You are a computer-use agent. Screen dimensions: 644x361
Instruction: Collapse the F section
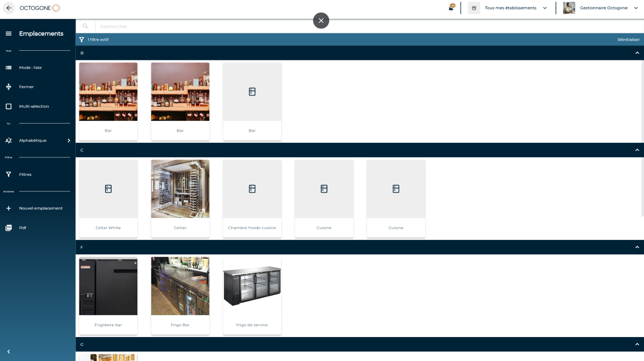pyautogui.click(x=637, y=247)
